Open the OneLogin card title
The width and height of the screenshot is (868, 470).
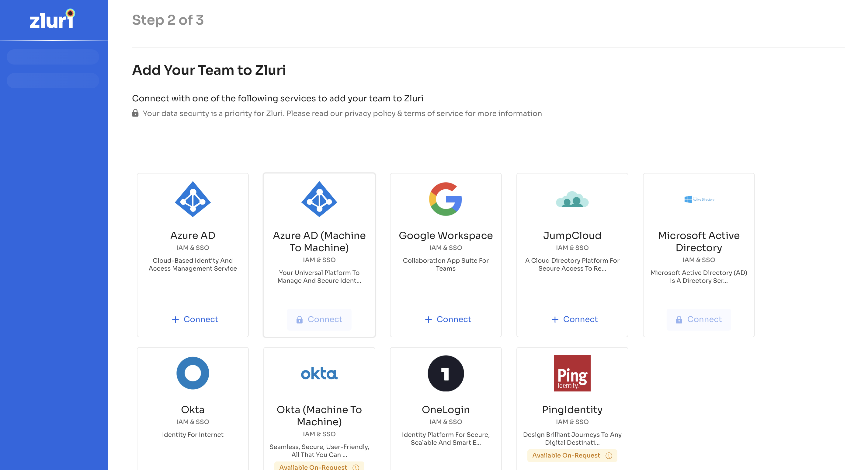coord(446,409)
